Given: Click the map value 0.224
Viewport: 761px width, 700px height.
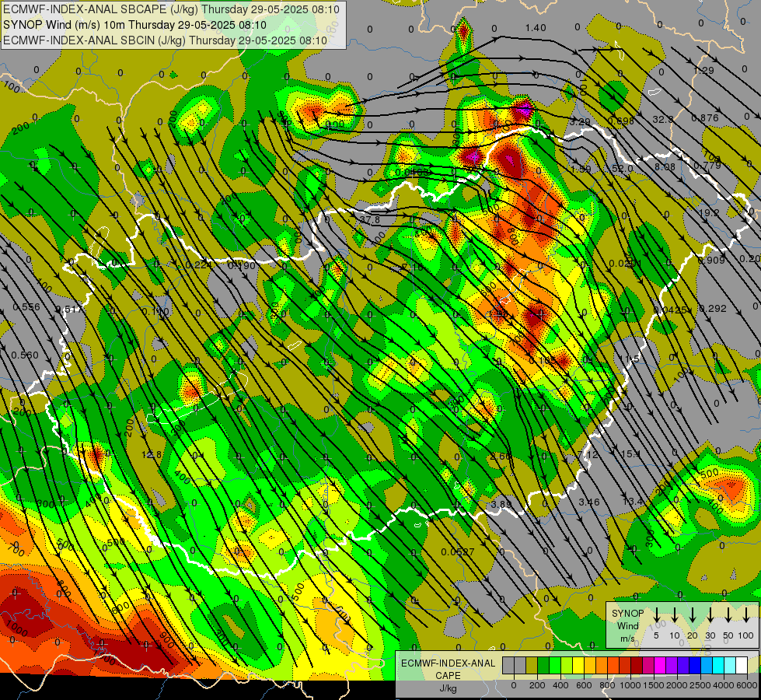Looking at the screenshot, I should (x=199, y=264).
